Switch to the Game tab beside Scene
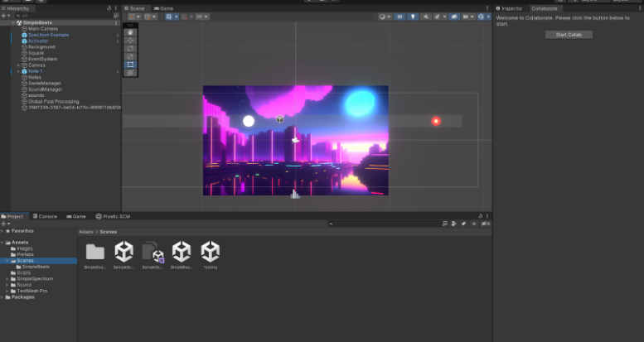The image size is (644, 342). coord(163,8)
